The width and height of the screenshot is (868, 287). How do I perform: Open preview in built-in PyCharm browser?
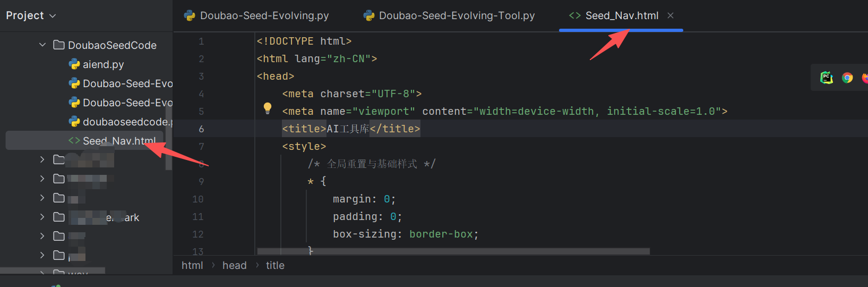point(827,78)
